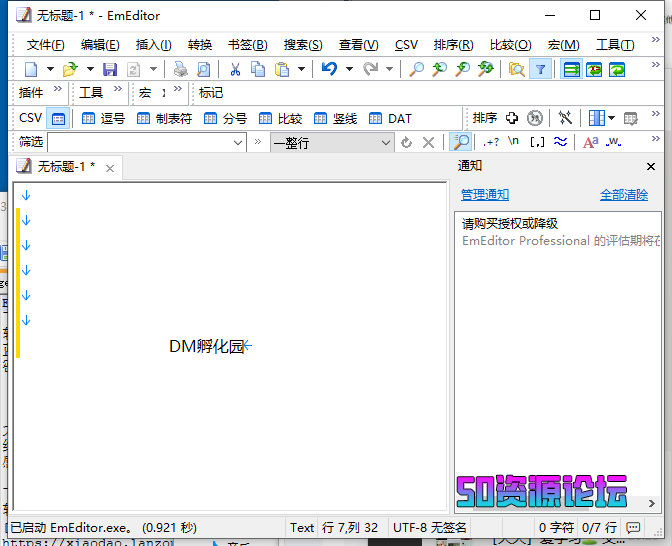Click the Undo arrow icon

click(x=330, y=69)
